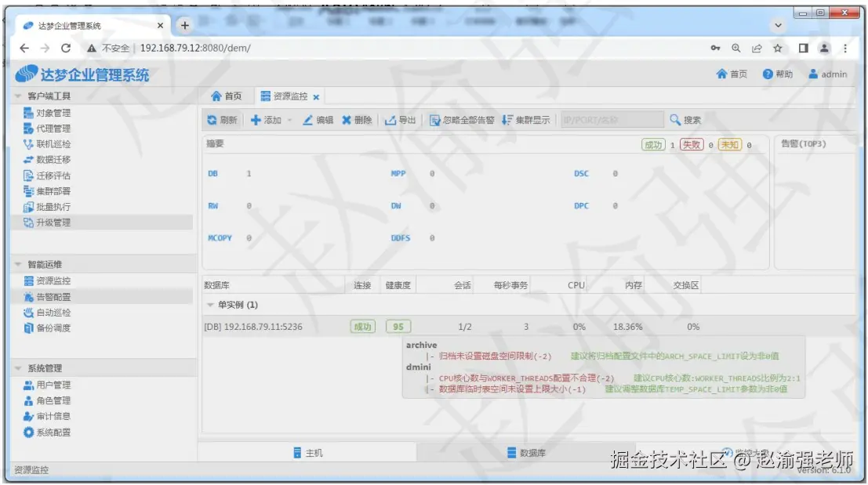Click 忽略全部告警 in the toolbar

point(462,120)
